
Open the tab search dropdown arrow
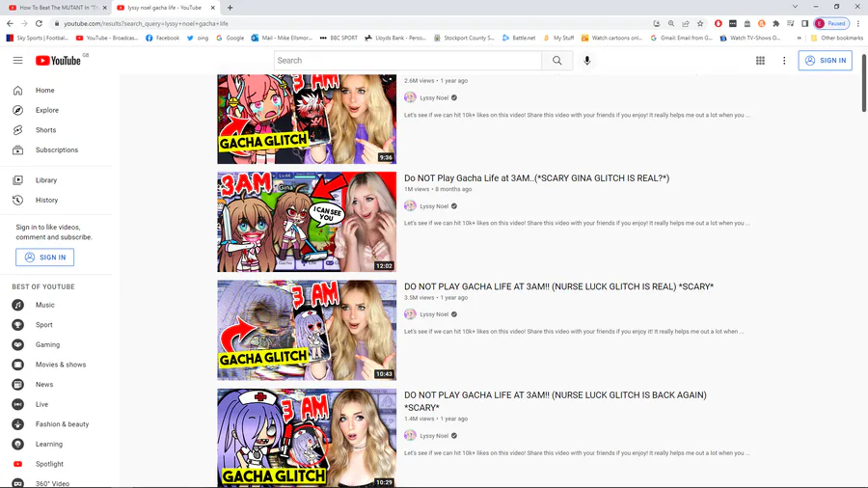[795, 7]
